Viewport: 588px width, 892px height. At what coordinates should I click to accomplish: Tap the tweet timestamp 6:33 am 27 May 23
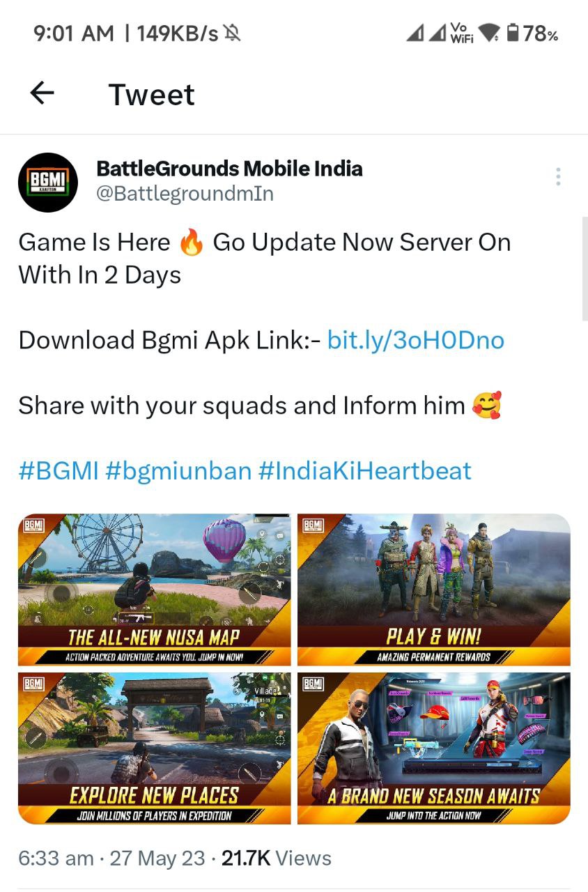click(x=111, y=858)
